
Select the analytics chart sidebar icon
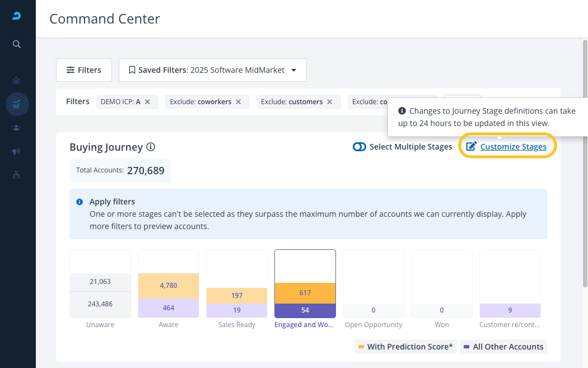coord(17,104)
